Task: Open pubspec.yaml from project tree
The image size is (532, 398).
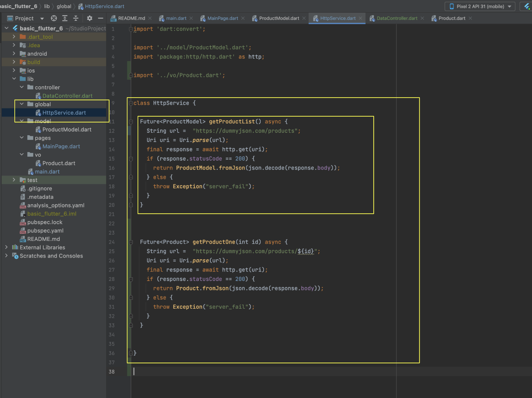Action: click(x=45, y=231)
